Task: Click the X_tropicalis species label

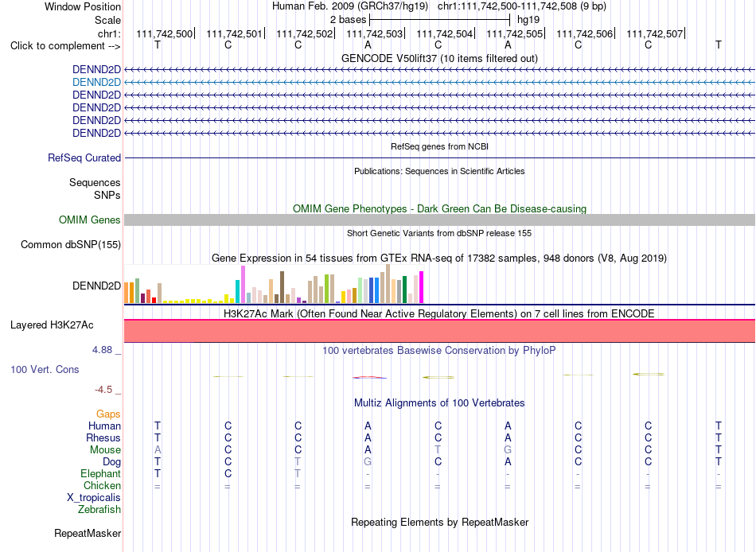Action: tap(94, 498)
